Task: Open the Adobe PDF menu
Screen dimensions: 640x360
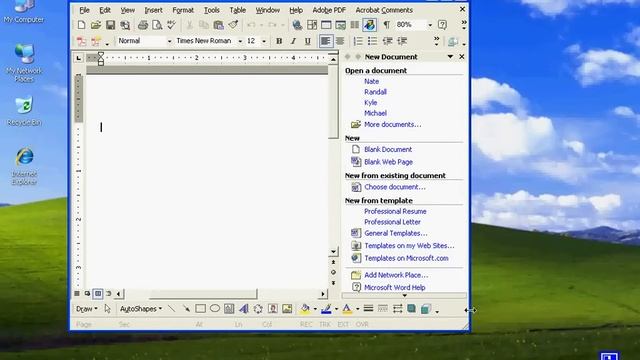Action: [x=329, y=10]
